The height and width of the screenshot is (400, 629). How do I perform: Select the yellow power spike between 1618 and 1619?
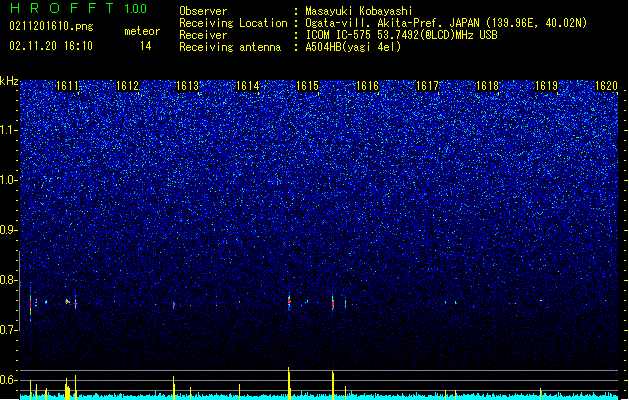click(x=540, y=393)
